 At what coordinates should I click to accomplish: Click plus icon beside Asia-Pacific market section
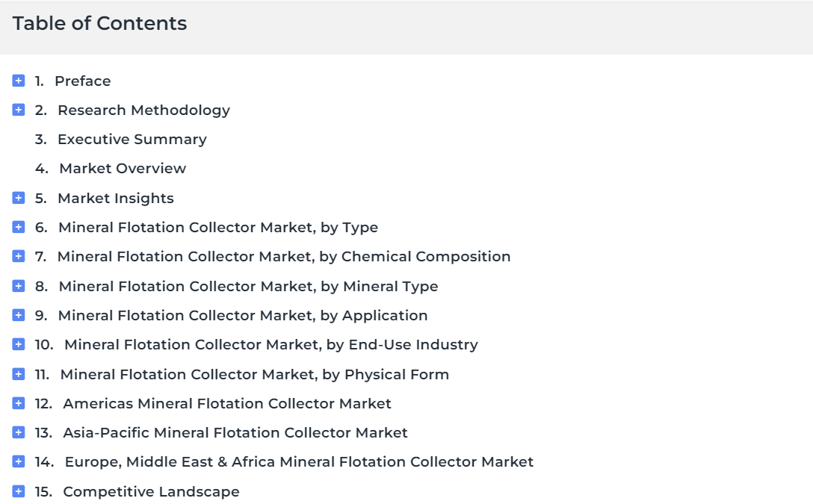(19, 432)
